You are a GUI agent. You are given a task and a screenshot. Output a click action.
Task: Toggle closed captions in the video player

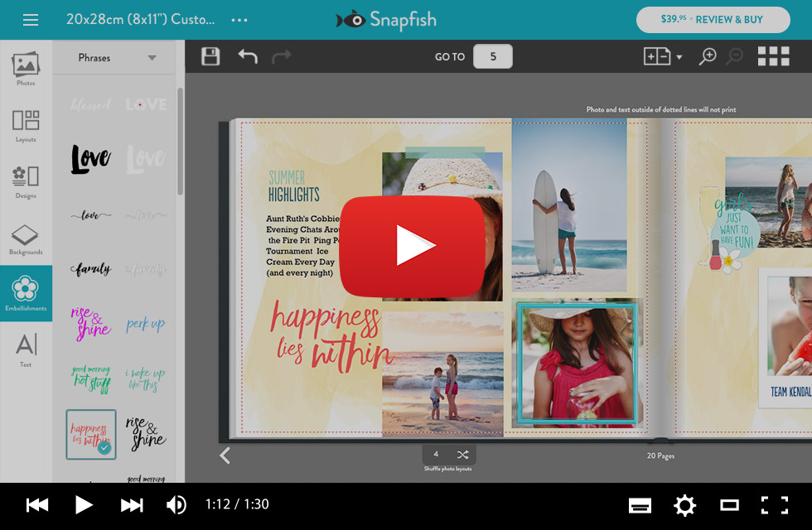pyautogui.click(x=640, y=505)
